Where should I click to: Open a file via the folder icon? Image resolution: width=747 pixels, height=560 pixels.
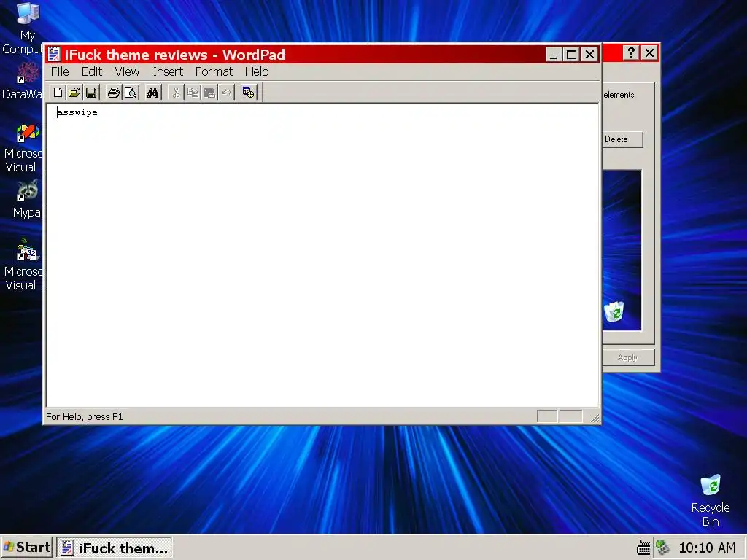coord(74,93)
